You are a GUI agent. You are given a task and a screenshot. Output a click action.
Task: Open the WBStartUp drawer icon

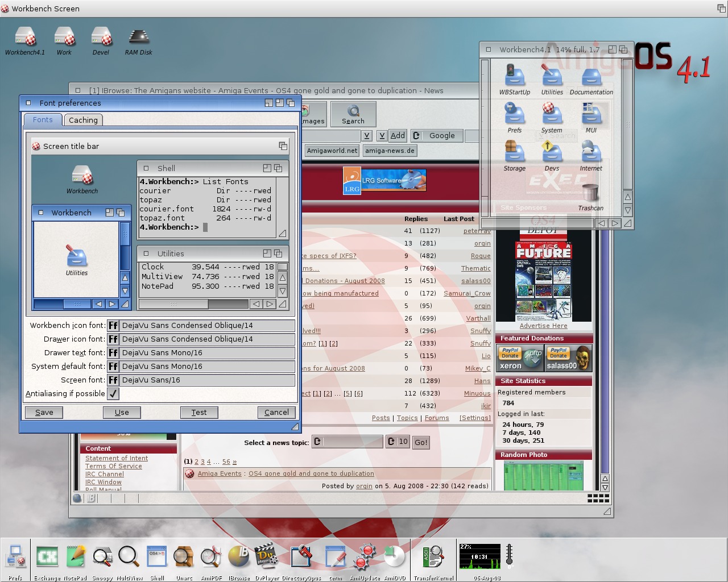(x=514, y=77)
